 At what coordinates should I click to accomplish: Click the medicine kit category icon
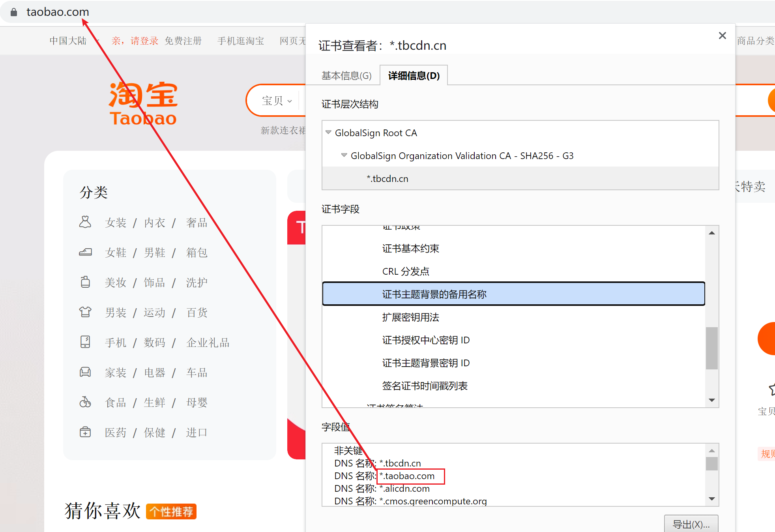(x=85, y=432)
